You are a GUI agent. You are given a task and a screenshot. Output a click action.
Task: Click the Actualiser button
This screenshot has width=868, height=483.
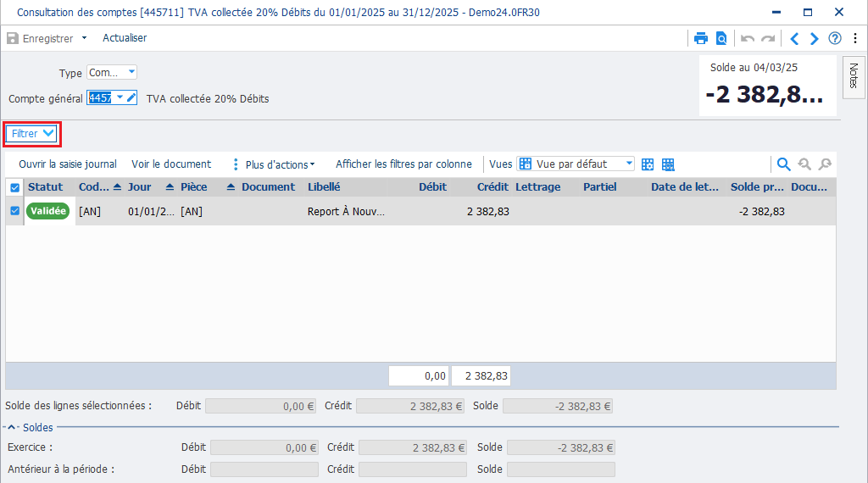(125, 38)
